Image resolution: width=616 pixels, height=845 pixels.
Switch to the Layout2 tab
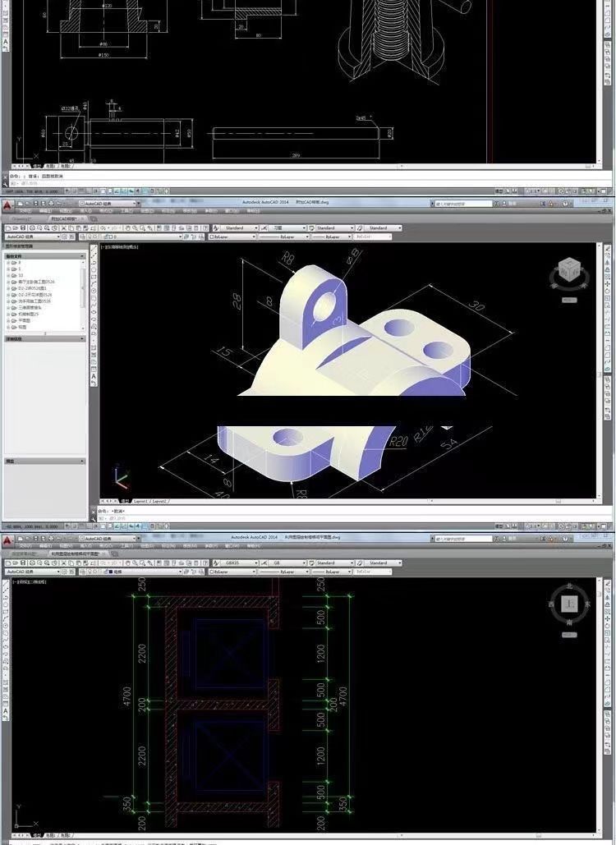coord(159,500)
